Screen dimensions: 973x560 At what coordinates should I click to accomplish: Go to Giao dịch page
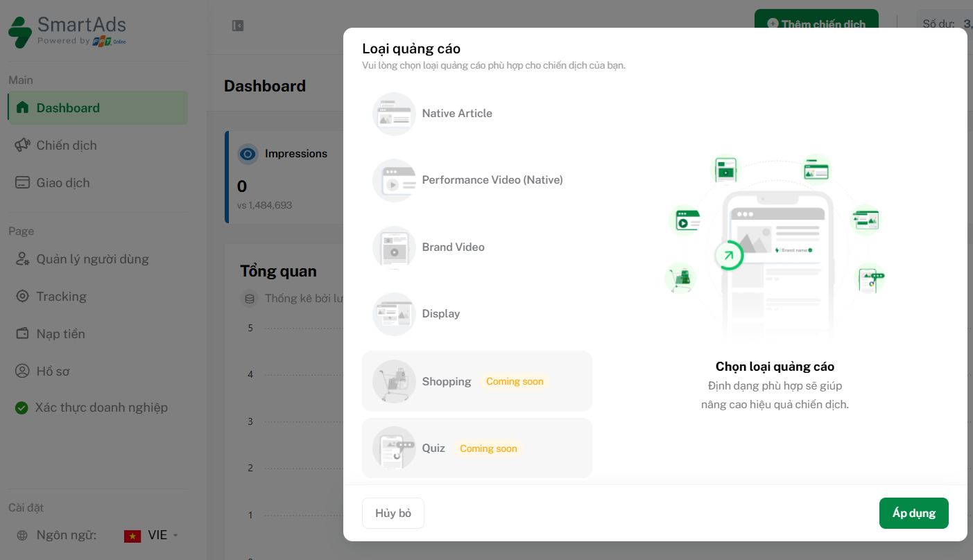point(63,183)
